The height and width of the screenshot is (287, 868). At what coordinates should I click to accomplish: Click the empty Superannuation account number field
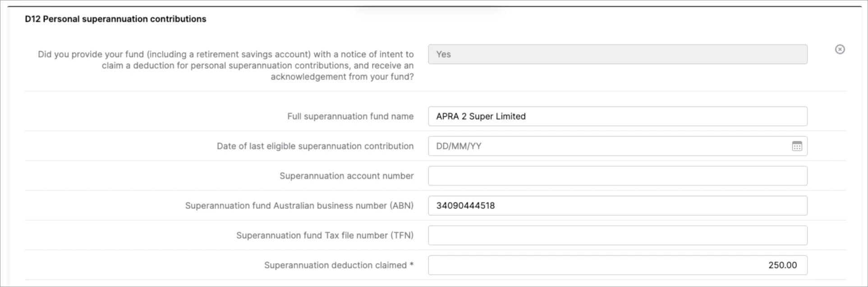(x=617, y=176)
